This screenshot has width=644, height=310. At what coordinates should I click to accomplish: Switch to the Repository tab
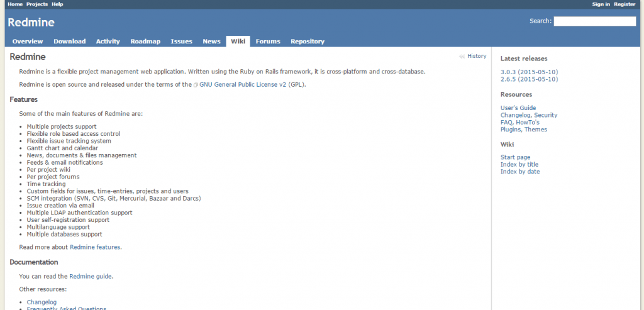[x=308, y=42]
